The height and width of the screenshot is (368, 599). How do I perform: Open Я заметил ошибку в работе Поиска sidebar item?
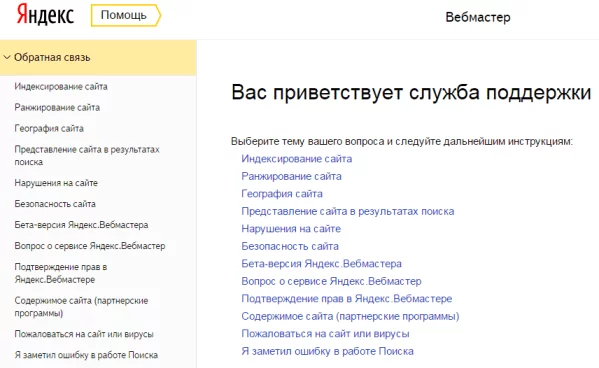(86, 355)
